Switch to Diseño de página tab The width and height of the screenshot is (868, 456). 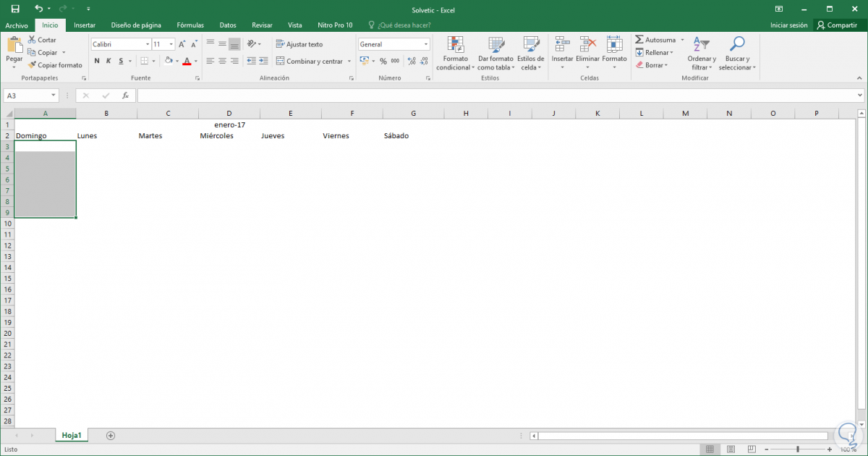pos(136,25)
